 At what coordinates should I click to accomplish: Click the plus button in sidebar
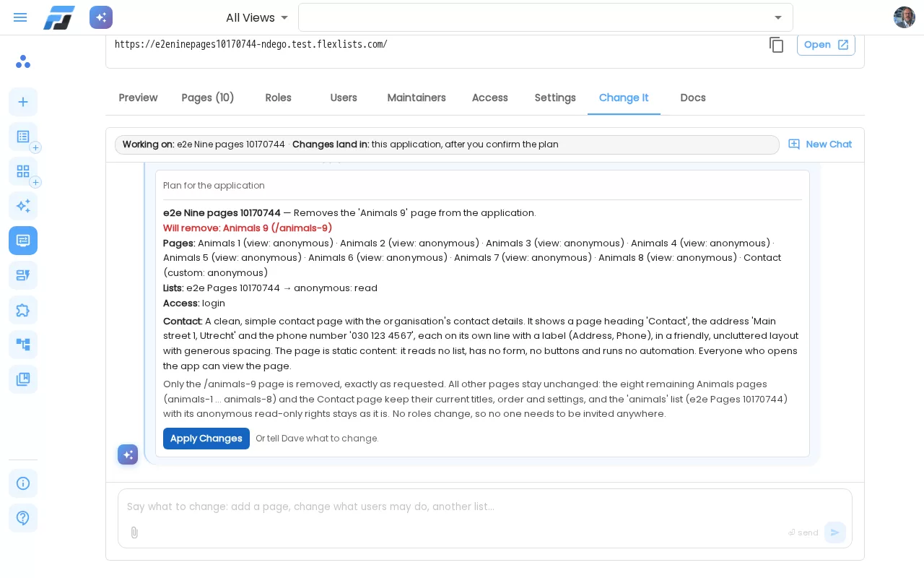23,102
